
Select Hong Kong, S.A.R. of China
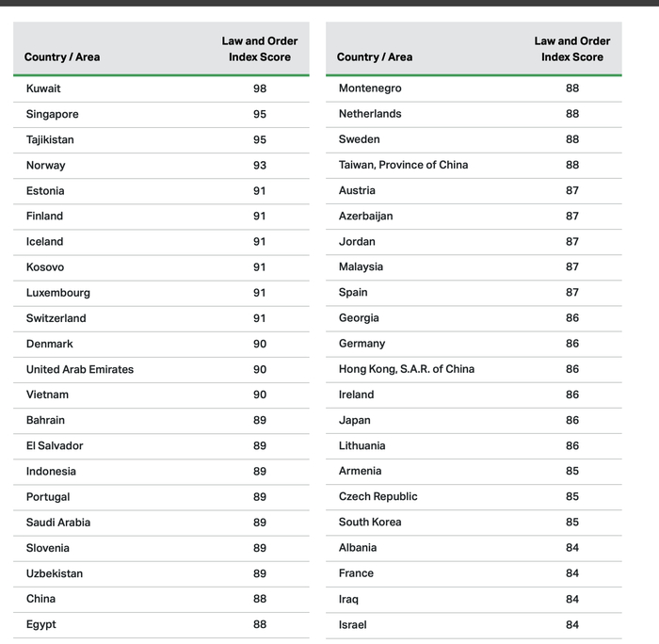pos(407,369)
